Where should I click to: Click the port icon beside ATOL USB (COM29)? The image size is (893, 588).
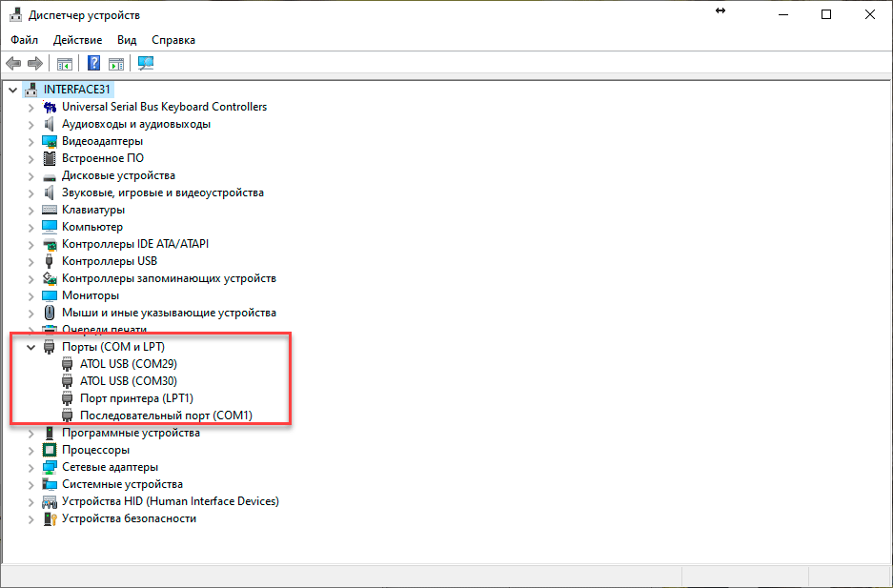[x=68, y=364]
